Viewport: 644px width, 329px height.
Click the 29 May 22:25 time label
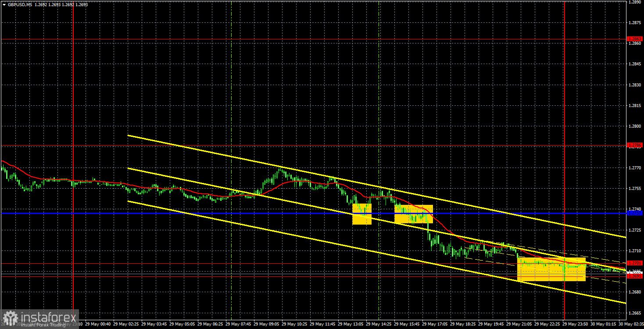[547, 325]
